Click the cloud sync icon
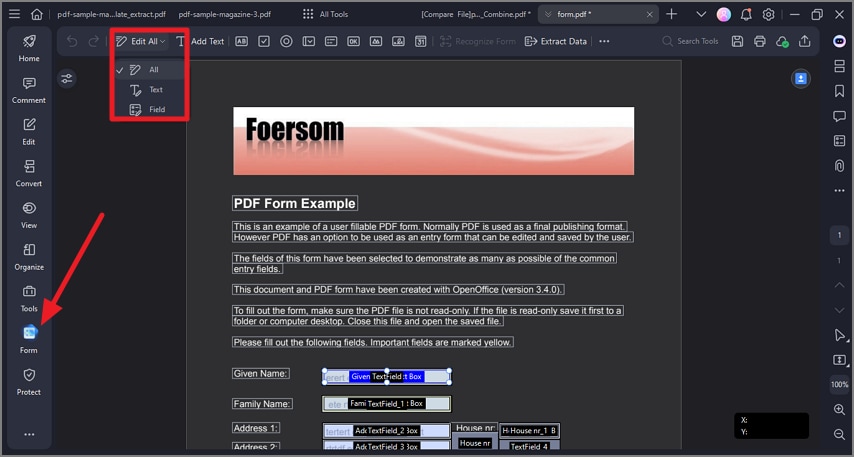The width and height of the screenshot is (854, 457). pos(782,41)
